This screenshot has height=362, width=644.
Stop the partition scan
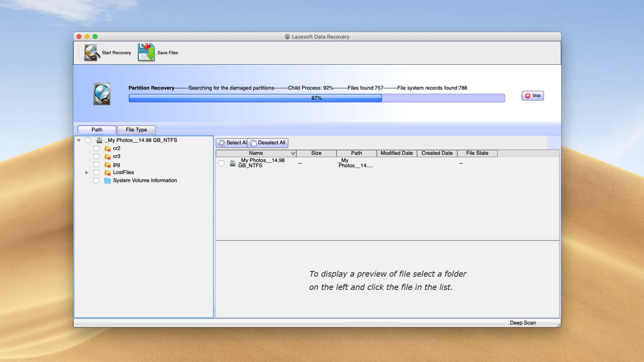pyautogui.click(x=533, y=96)
